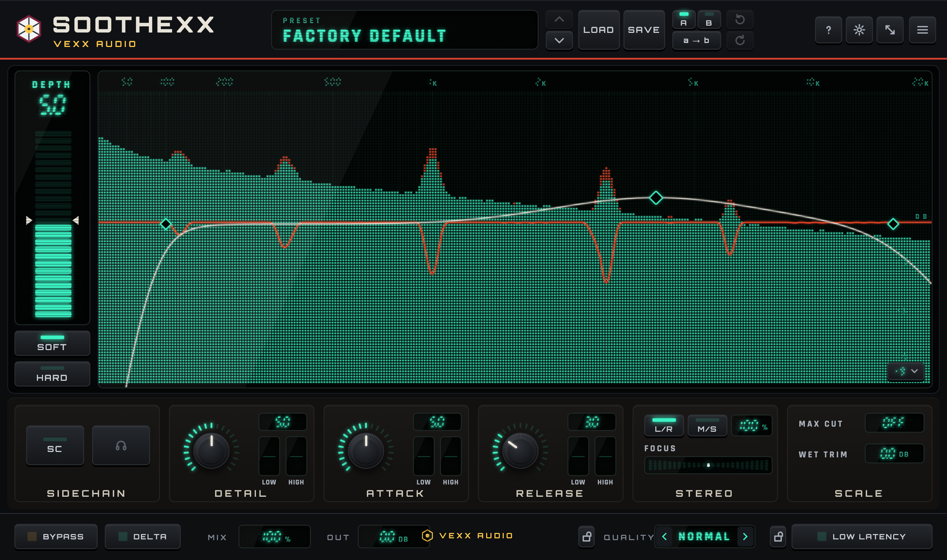Open the hamburger menu icon
The width and height of the screenshot is (947, 560).
[922, 30]
